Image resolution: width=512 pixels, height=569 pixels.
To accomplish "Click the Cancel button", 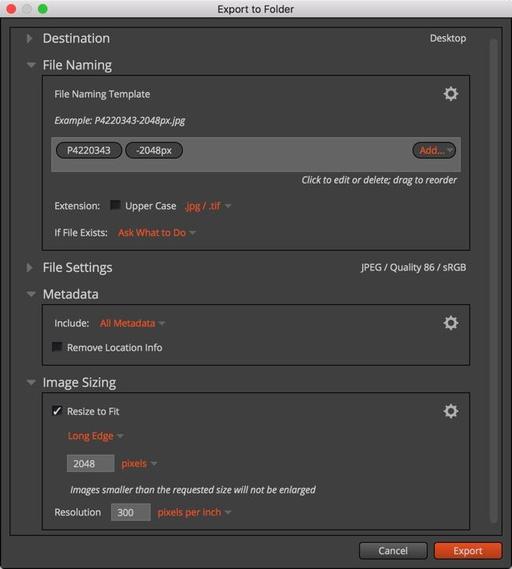I will 393,551.
